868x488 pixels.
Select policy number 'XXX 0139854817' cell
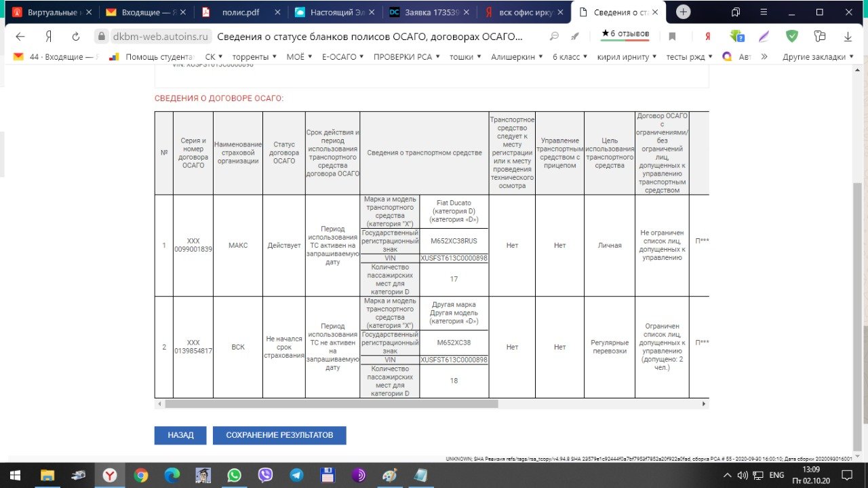(193, 347)
